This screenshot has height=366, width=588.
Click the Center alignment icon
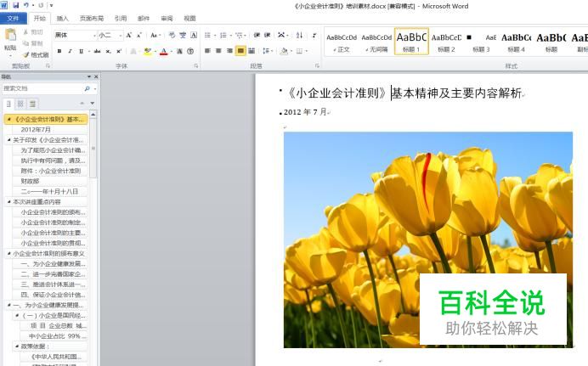pos(218,51)
